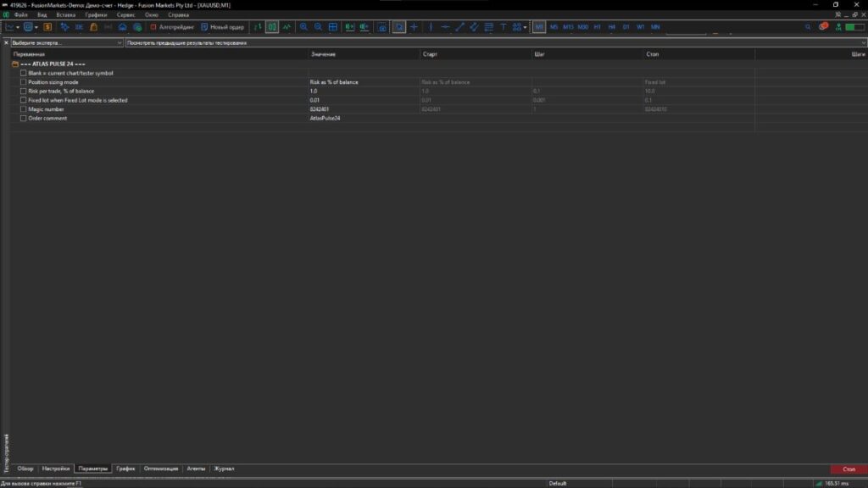The height and width of the screenshot is (488, 868).
Task: Select the crosshair tool
Action: point(414,26)
